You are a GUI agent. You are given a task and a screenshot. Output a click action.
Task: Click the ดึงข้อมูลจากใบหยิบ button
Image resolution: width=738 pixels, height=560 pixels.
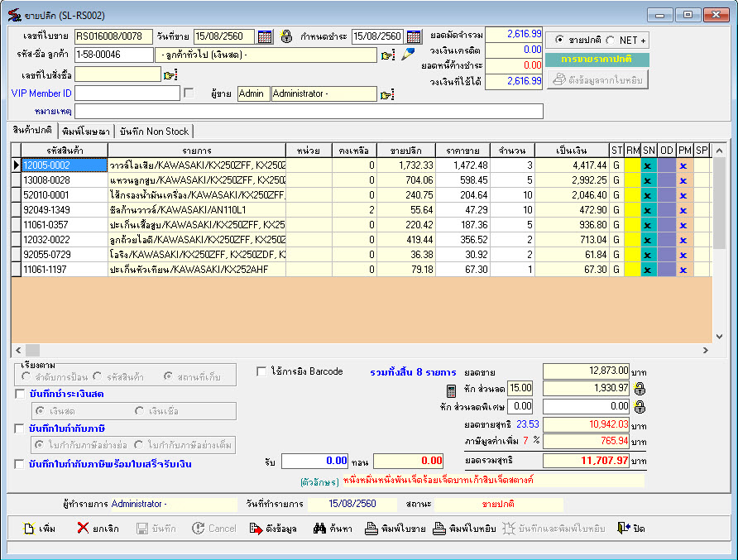(597, 79)
